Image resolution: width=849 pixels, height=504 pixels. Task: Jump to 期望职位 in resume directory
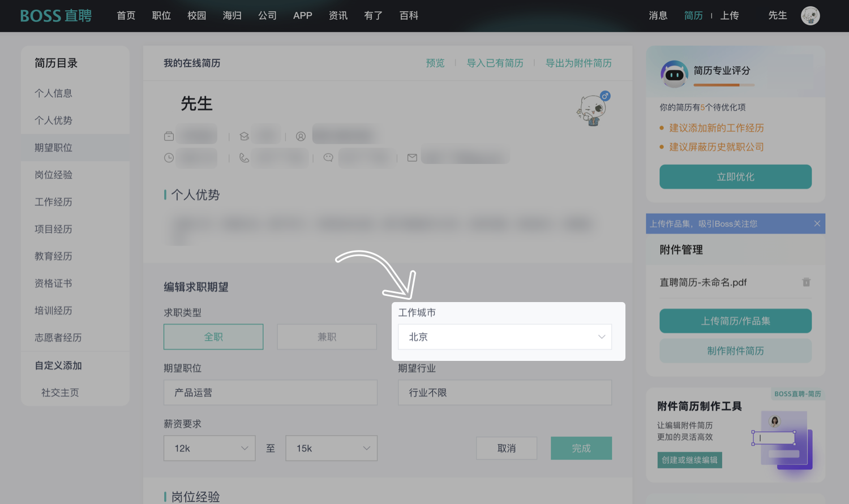53,148
